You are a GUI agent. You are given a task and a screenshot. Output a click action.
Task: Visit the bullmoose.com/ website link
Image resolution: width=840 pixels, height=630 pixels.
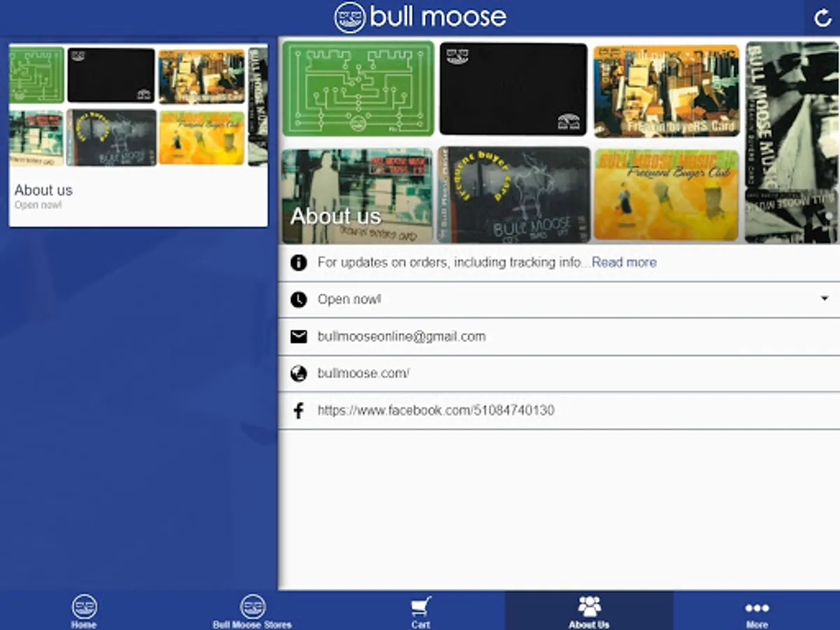[x=363, y=374]
